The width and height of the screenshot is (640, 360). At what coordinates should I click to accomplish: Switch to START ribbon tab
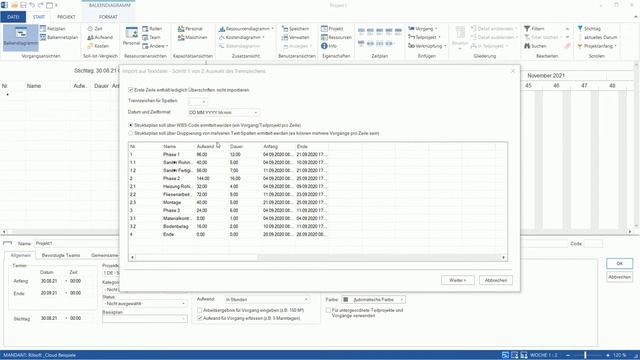pyautogui.click(x=39, y=17)
